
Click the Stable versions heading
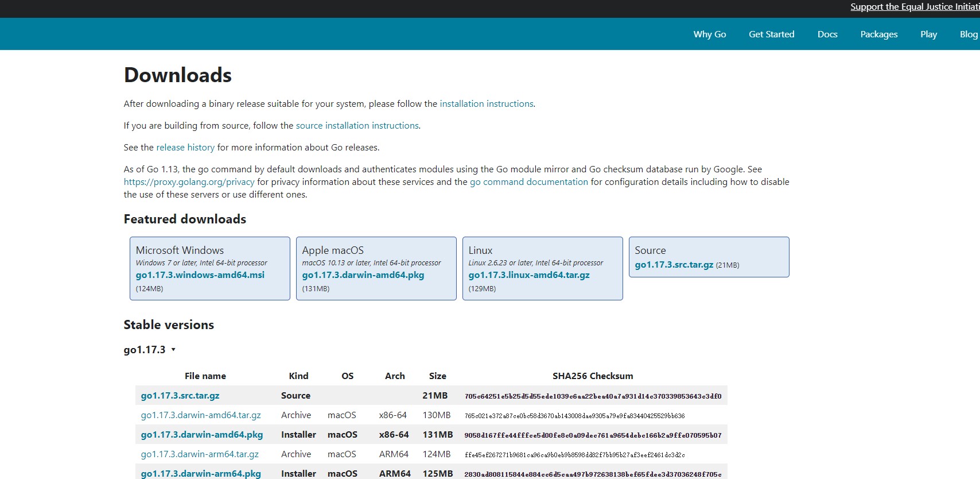169,325
